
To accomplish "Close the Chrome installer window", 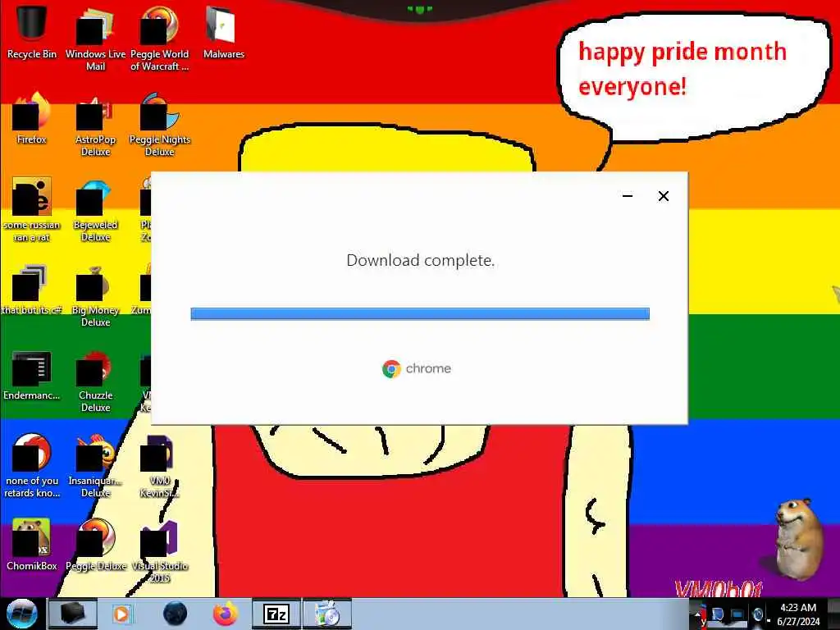I will click(x=663, y=196).
